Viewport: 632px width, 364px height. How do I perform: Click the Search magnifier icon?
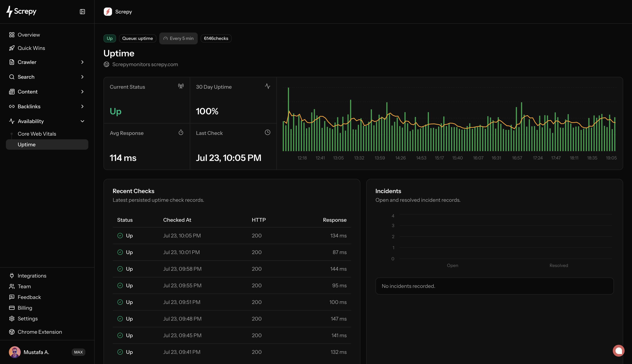tap(12, 77)
